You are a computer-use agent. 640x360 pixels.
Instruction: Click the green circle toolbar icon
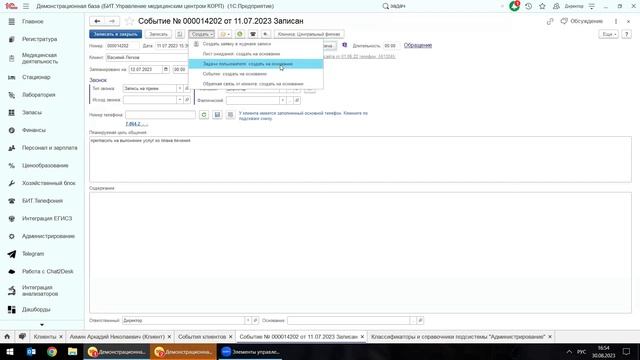click(240, 34)
